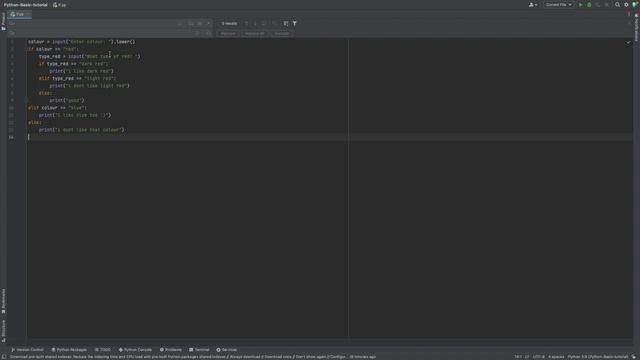Click the Python-Basic-tutorial project breadcrumb

pyautogui.click(x=25, y=5)
